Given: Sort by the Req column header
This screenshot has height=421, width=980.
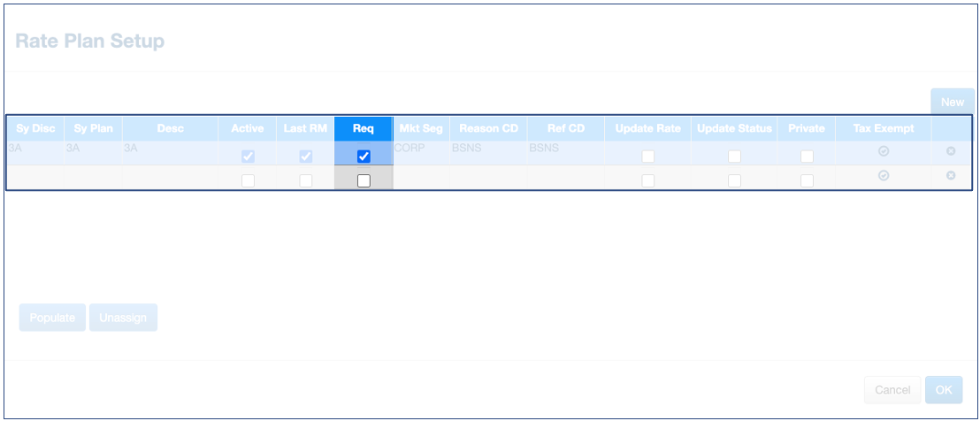Looking at the screenshot, I should 363,128.
